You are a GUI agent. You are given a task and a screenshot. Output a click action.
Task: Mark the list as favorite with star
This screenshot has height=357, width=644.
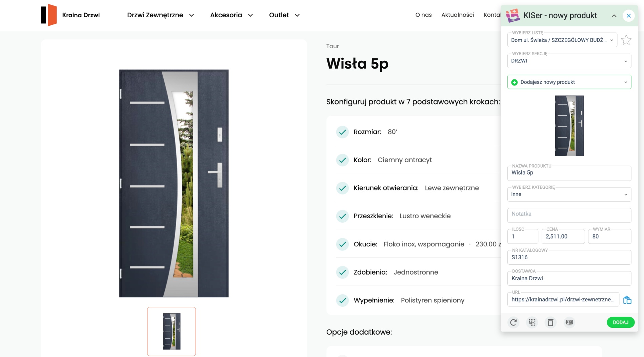[x=626, y=40]
